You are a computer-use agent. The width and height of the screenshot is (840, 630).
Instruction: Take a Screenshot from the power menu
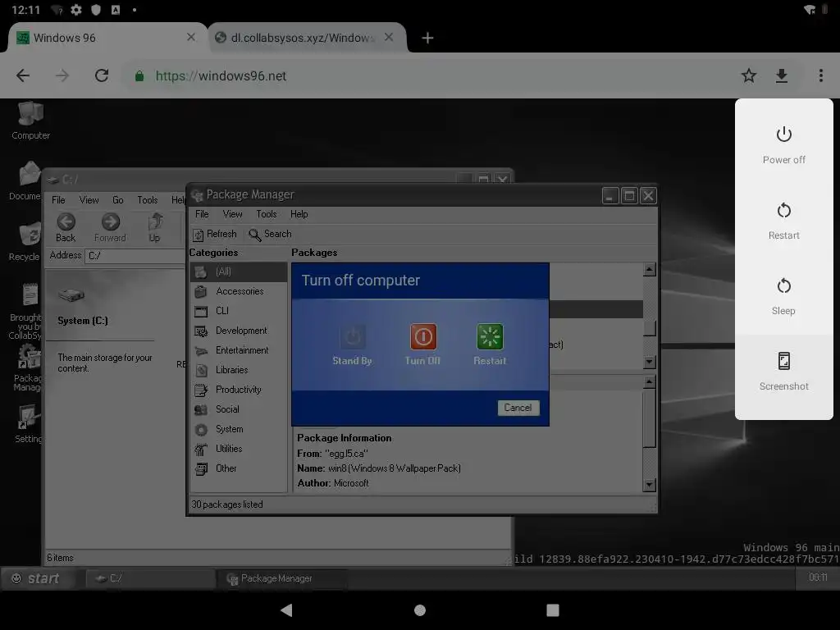pos(783,372)
